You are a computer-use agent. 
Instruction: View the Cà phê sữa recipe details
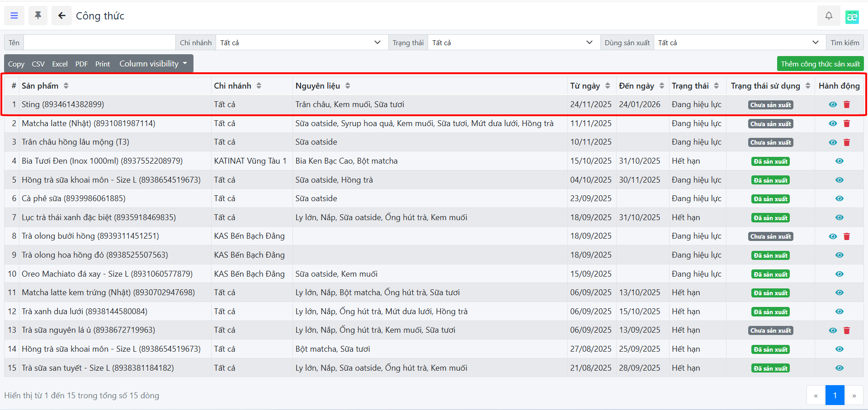pyautogui.click(x=839, y=198)
